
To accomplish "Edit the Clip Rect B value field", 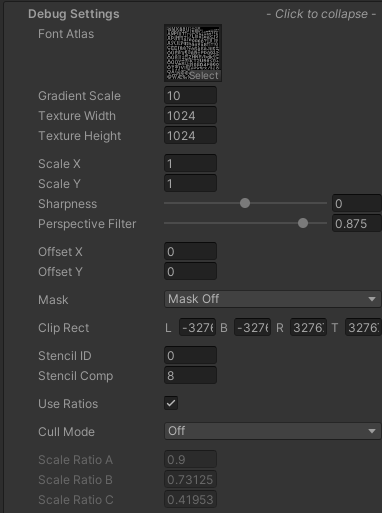I will (x=252, y=328).
